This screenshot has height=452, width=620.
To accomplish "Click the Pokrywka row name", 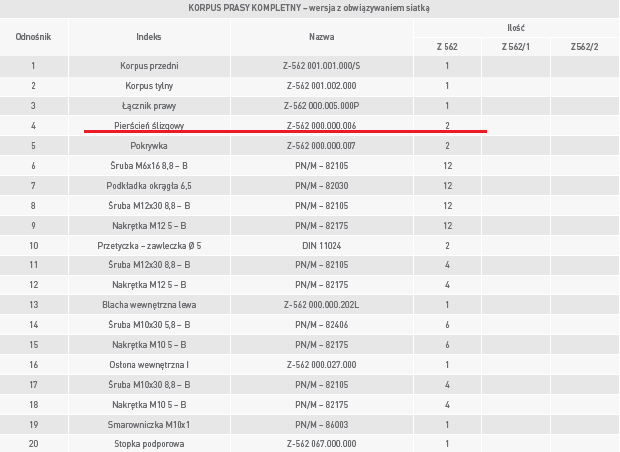I will (x=149, y=146).
